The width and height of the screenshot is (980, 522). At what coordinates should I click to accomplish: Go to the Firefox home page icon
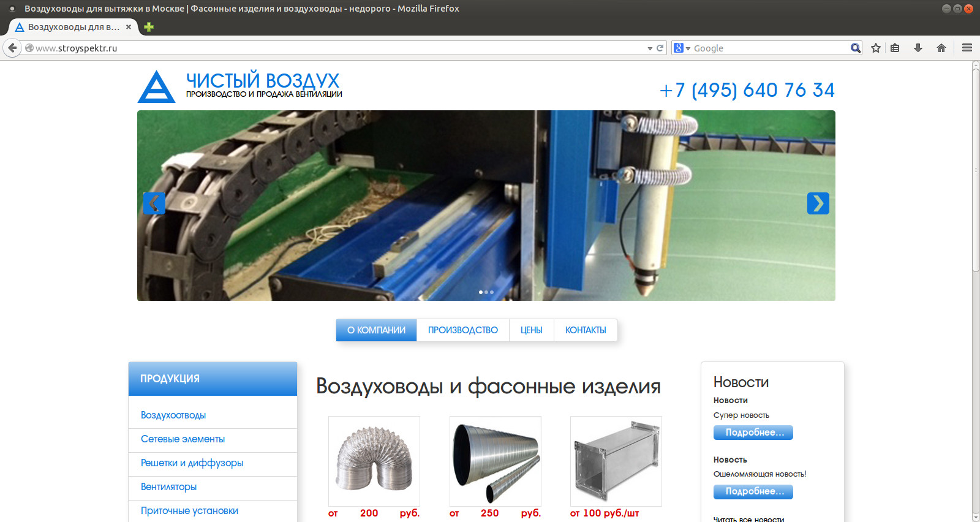coord(941,48)
